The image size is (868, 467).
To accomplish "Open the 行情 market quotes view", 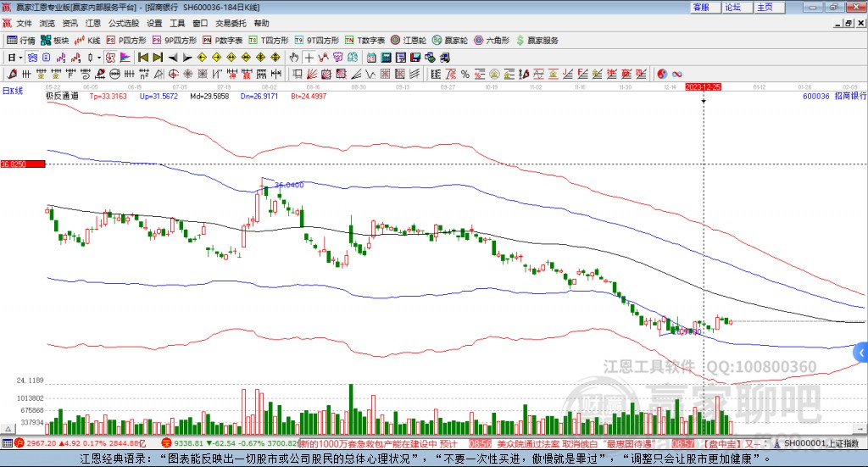I will 21,41.
